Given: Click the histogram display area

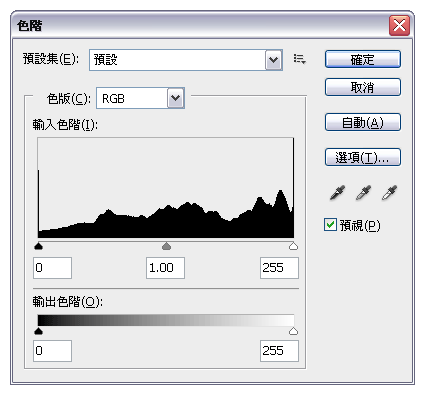Looking at the screenshot, I should point(166,188).
